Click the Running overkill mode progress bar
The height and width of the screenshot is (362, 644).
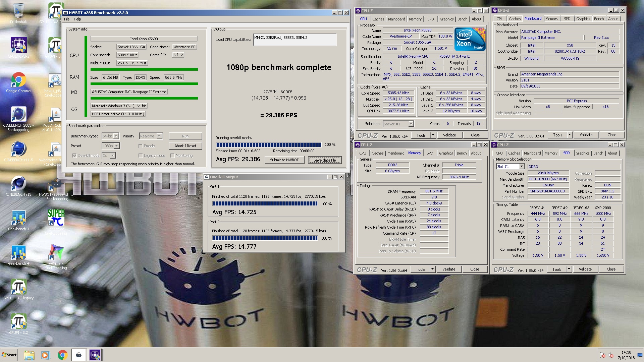pyautogui.click(x=268, y=145)
